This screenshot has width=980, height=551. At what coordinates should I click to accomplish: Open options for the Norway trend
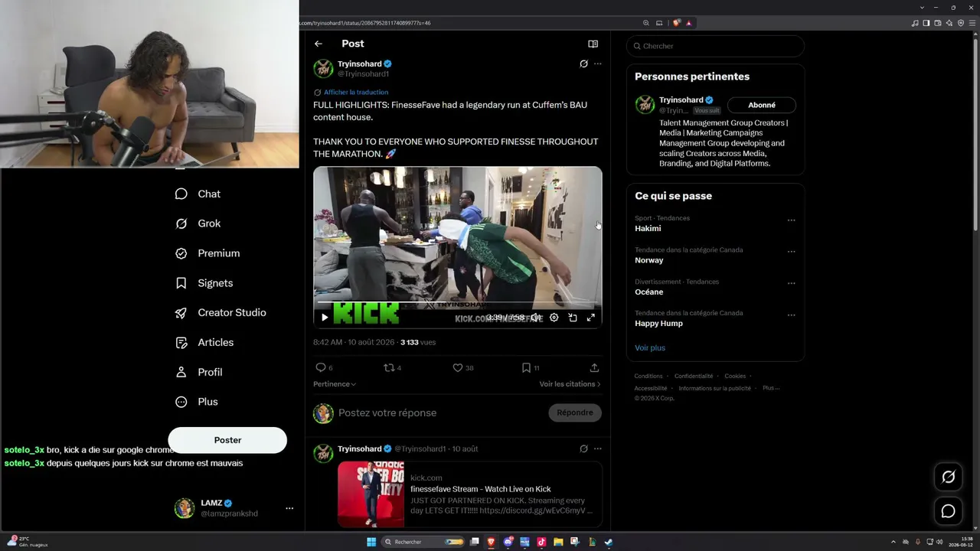tap(792, 252)
